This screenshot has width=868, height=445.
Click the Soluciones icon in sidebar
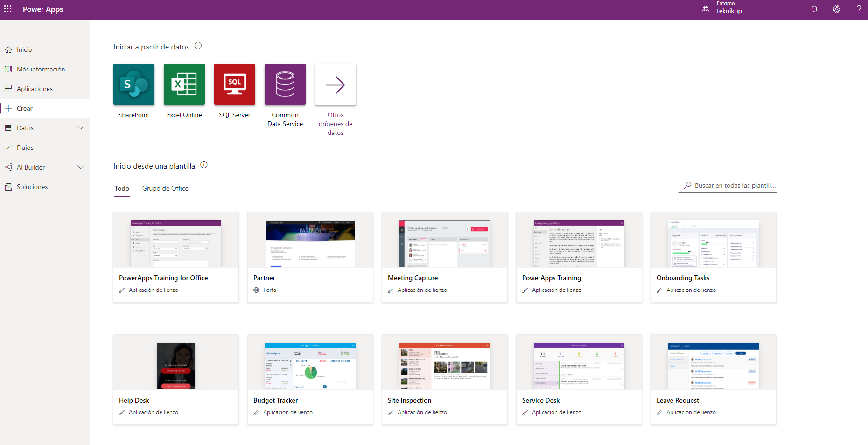coord(8,187)
